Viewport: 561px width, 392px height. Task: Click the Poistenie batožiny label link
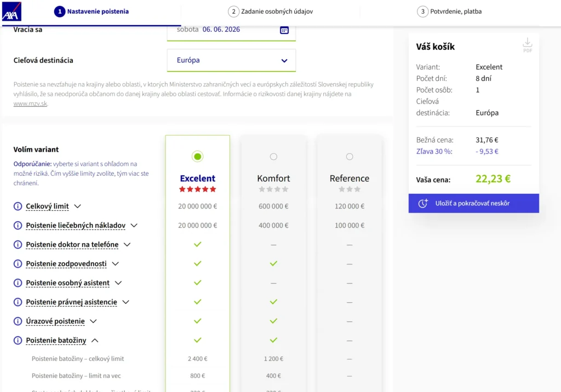(x=56, y=340)
